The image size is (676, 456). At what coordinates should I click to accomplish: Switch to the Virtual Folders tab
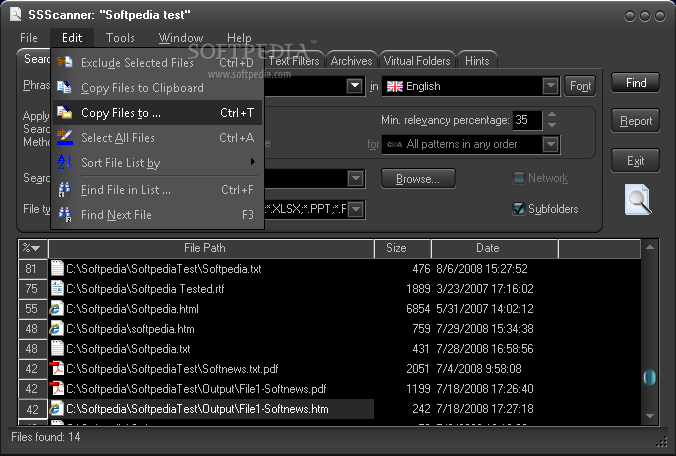(x=417, y=61)
